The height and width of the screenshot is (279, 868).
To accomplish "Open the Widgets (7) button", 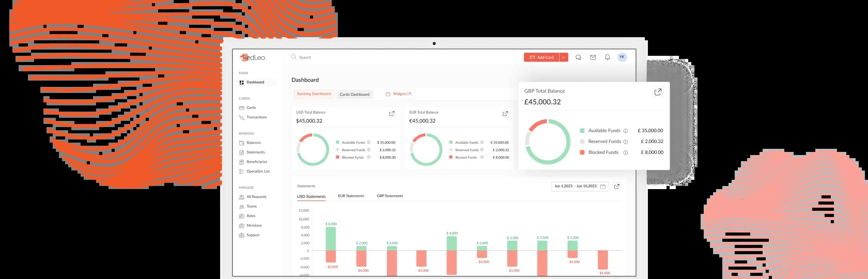I will tap(398, 94).
